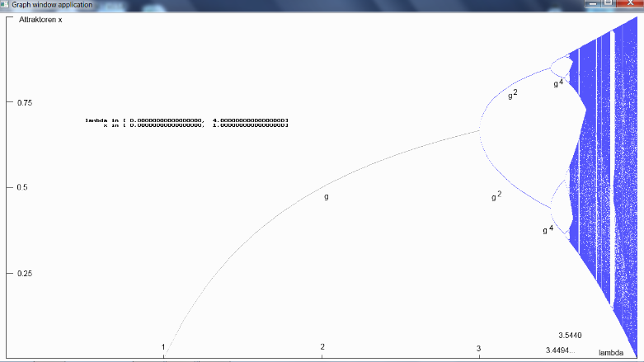
Task: Click the x-axis label 2
Action: 322,347
